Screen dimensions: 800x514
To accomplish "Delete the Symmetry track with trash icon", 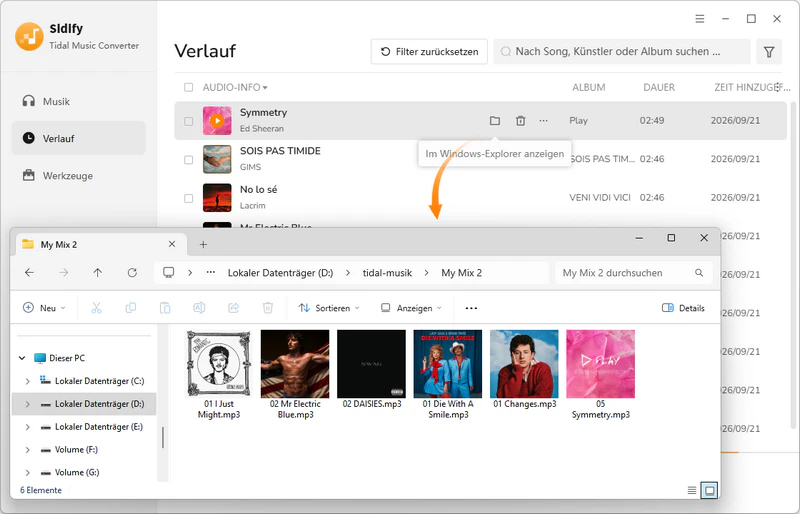I will point(520,121).
